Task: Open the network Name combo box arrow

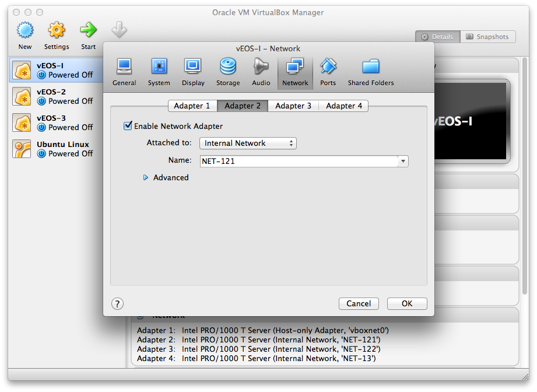Action: [403, 161]
